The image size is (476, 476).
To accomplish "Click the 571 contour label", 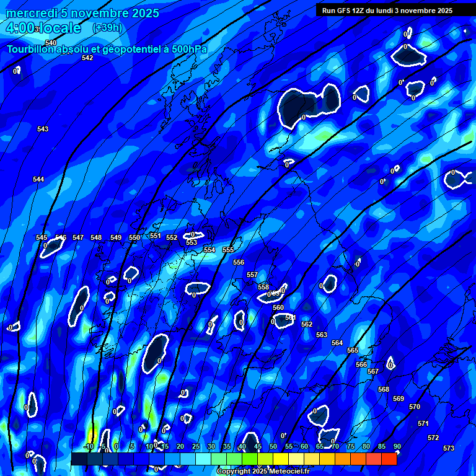I will coord(423,423).
